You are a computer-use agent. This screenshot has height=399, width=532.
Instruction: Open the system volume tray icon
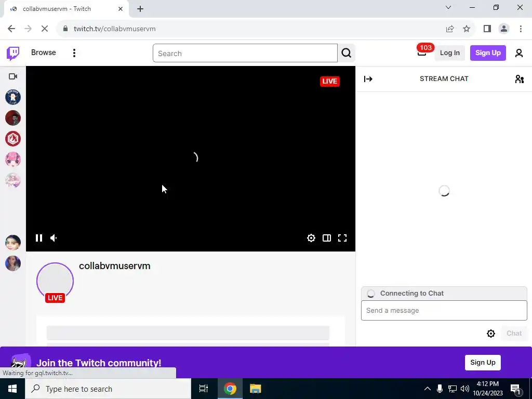(x=465, y=389)
